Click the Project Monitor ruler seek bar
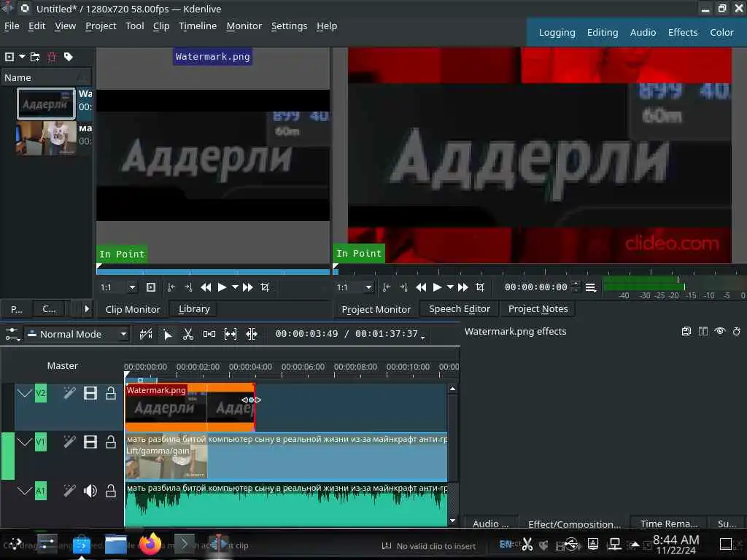 (540, 271)
